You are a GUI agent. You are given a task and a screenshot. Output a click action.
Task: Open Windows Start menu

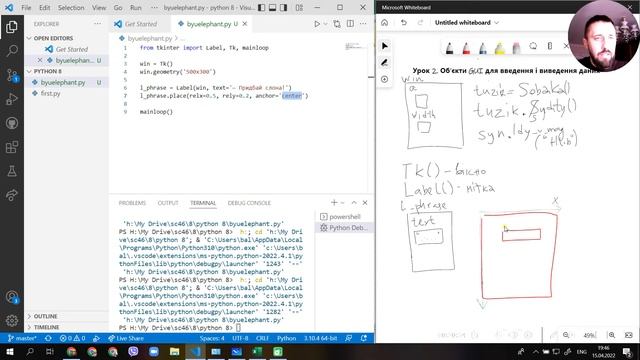tap(9, 351)
